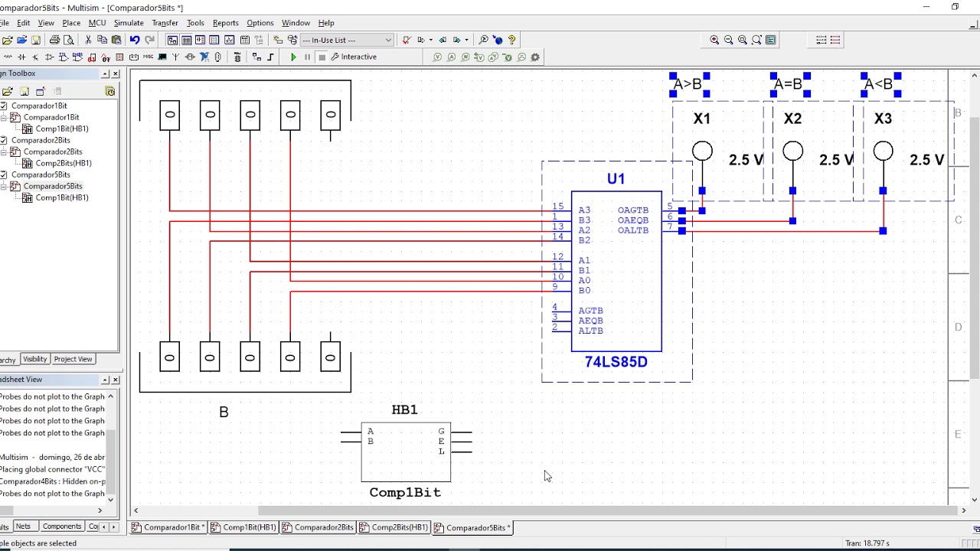Collapse the Comparador2Bits tree node
Screen dimensions: 980x551
(4, 152)
